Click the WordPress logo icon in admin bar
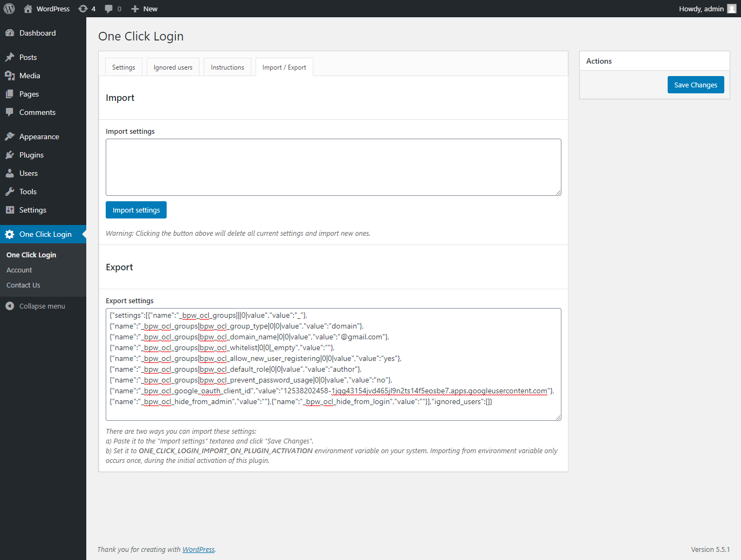Viewport: 741px width, 560px height. tap(9, 9)
